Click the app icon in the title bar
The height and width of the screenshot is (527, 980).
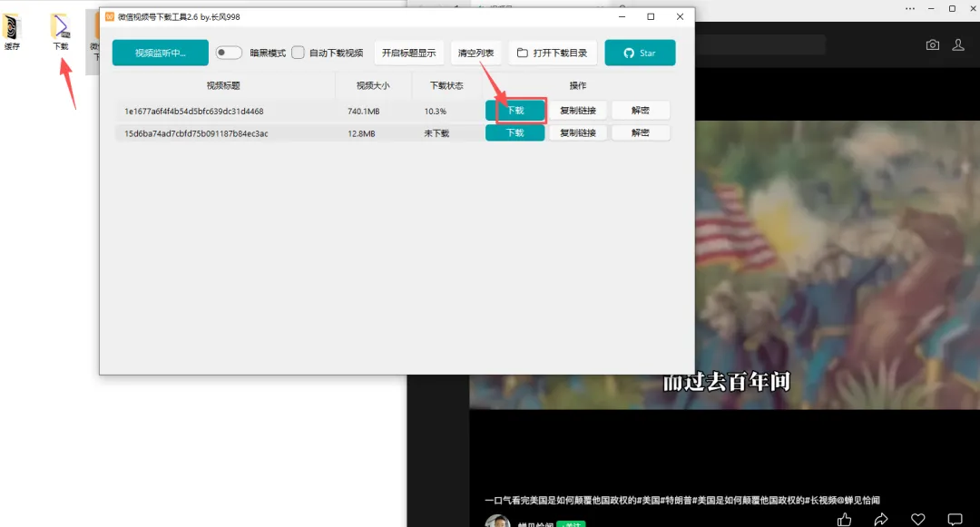click(x=110, y=17)
